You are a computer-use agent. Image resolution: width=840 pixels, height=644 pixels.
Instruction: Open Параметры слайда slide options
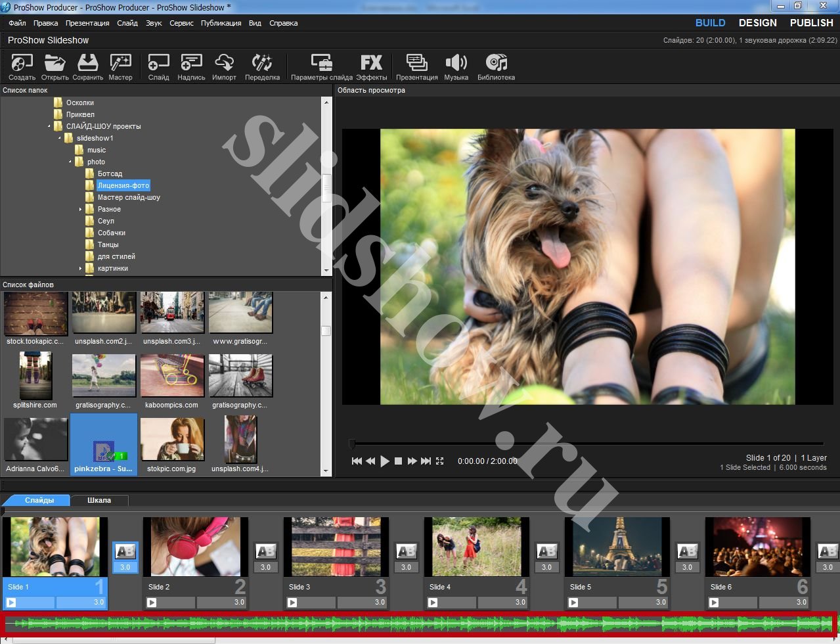click(x=322, y=67)
